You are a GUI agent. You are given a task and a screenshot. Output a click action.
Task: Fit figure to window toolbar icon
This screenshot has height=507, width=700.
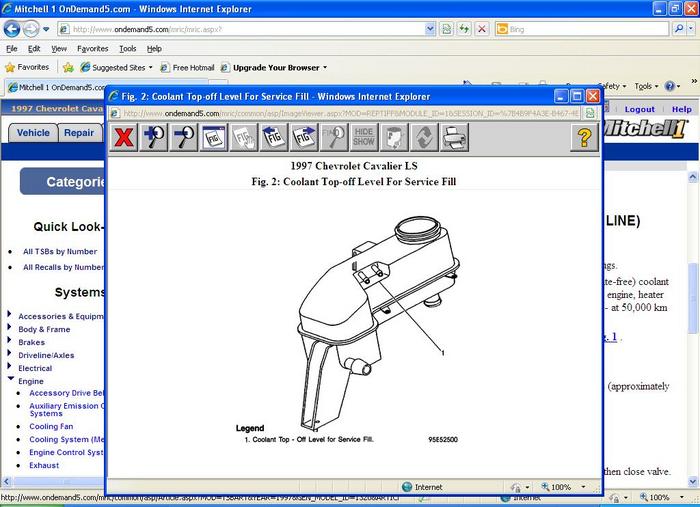(214, 137)
